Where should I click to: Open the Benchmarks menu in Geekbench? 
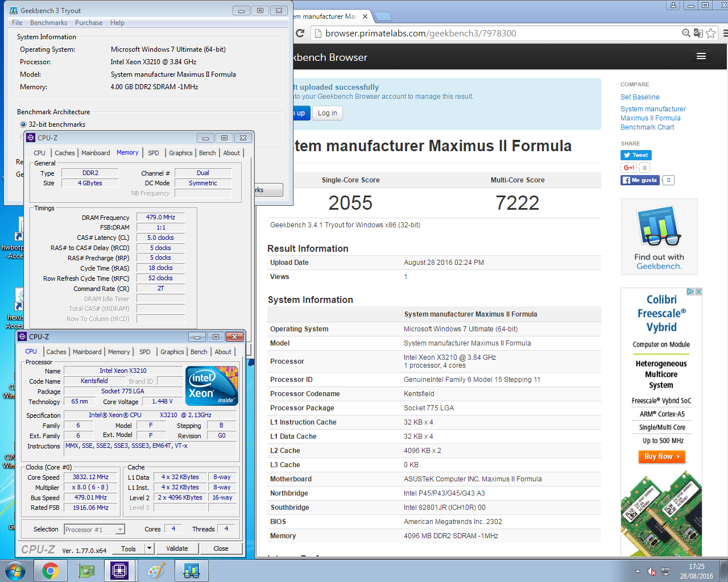pyautogui.click(x=48, y=23)
